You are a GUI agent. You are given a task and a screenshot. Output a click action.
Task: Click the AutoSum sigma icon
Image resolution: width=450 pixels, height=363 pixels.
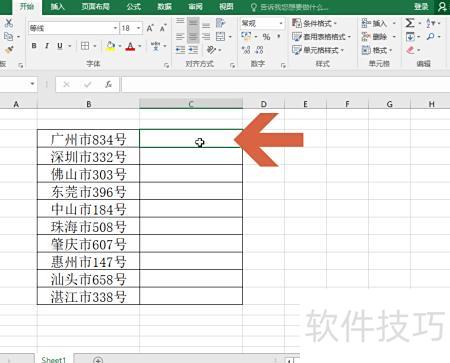coord(410,23)
